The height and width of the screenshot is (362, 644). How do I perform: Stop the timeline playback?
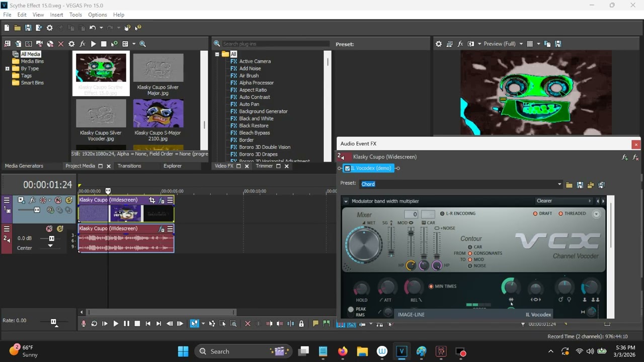point(137,324)
